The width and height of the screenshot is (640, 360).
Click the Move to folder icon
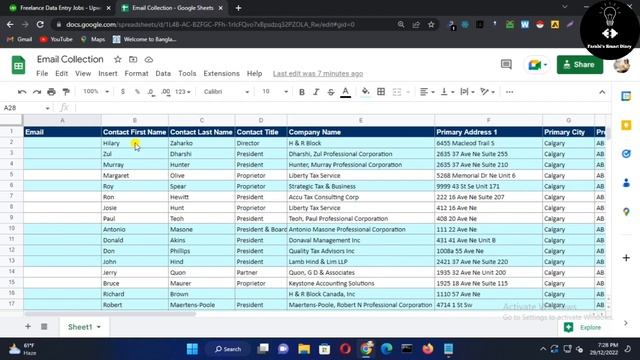[x=133, y=60]
